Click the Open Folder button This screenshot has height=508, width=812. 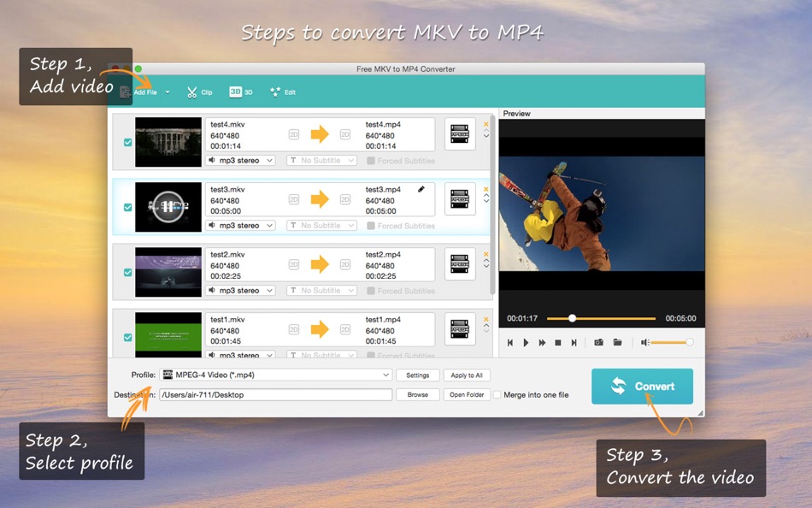pos(467,394)
